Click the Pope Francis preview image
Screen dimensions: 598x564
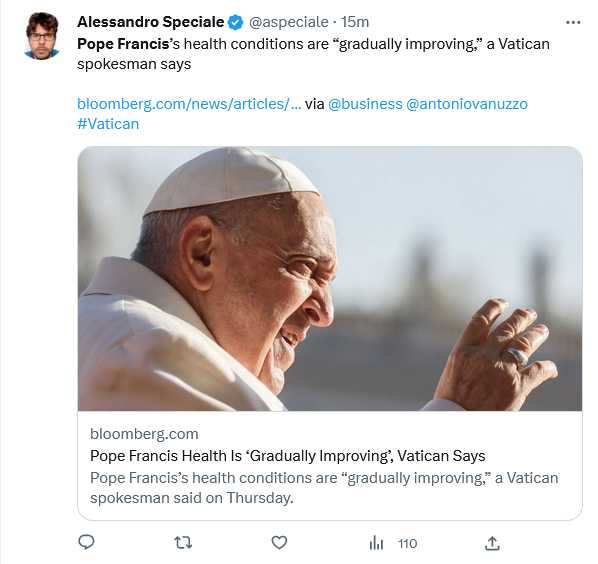(x=330, y=279)
